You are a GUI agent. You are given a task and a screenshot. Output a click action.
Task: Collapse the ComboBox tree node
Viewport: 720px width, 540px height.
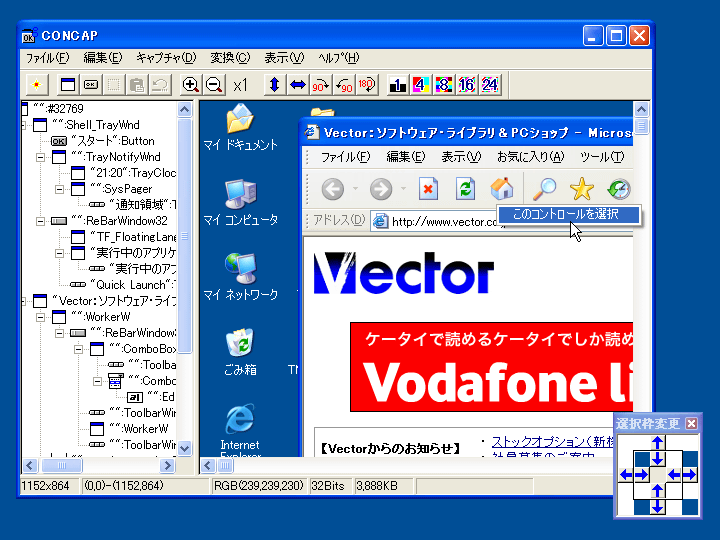click(79, 349)
